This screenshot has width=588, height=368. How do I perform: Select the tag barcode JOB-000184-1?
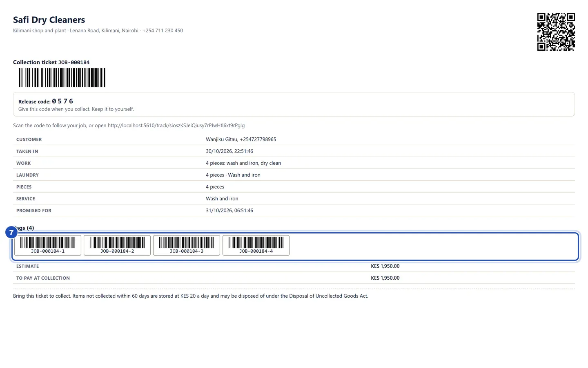[48, 245]
